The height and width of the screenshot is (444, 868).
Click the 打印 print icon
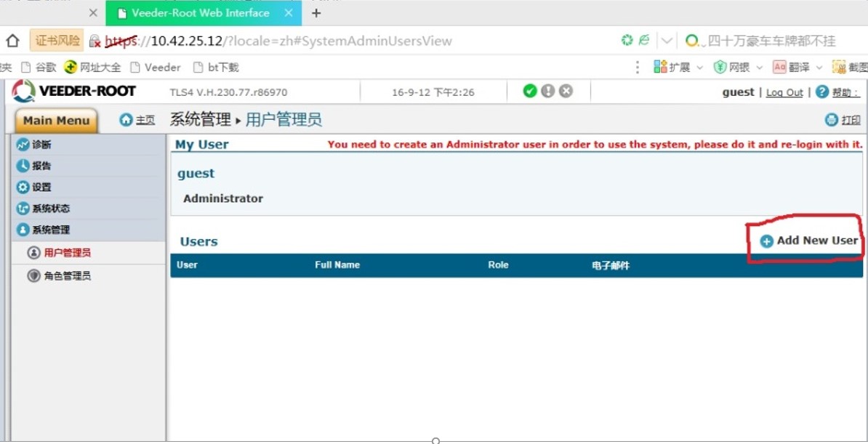tap(832, 120)
